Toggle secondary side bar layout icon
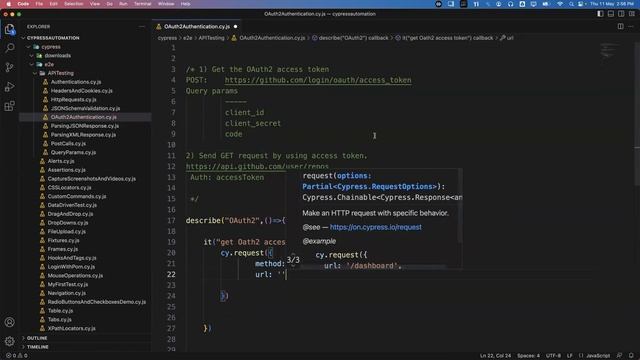The width and height of the screenshot is (640, 360). point(621,14)
